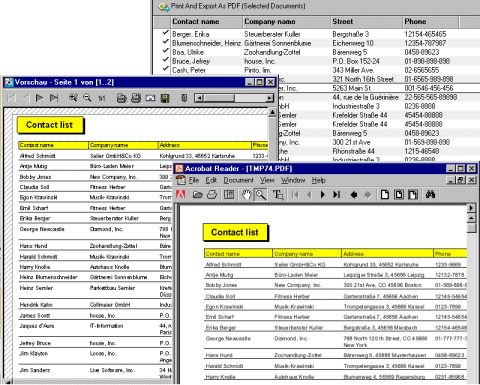Sort by Street column header
Viewport: 480px width, 385px height.
click(367, 22)
